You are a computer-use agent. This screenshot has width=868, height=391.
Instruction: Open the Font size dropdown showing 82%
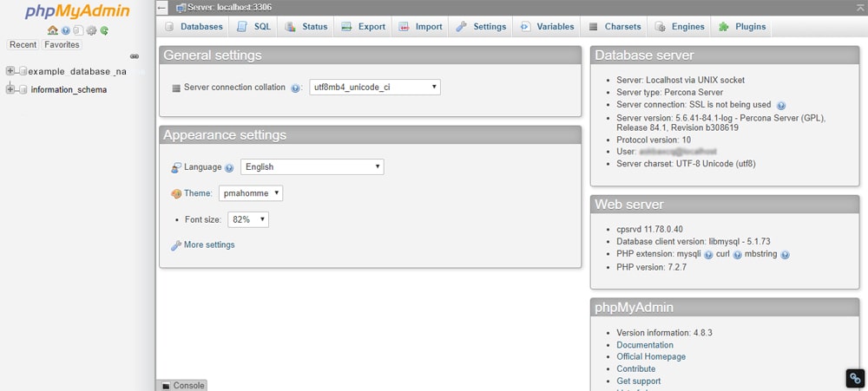(248, 219)
